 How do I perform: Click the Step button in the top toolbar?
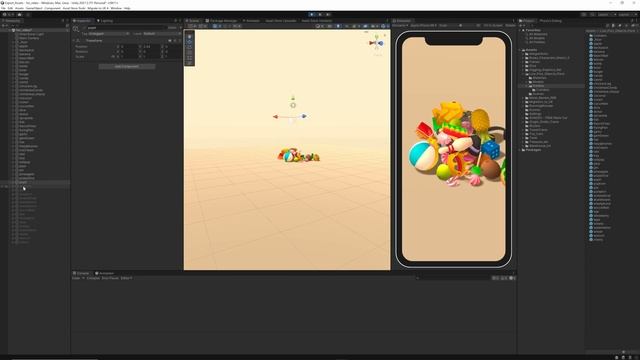point(328,14)
